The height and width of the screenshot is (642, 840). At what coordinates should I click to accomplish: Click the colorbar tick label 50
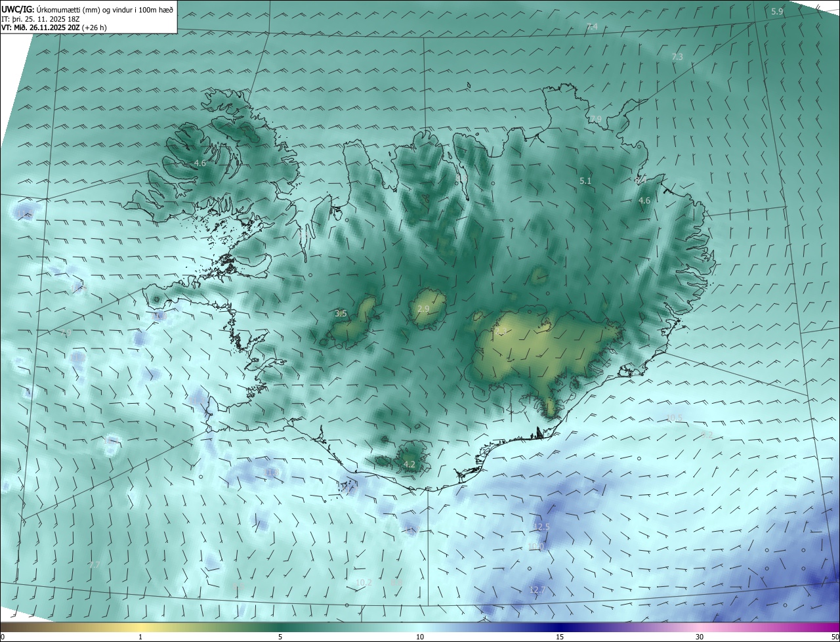pyautogui.click(x=835, y=637)
